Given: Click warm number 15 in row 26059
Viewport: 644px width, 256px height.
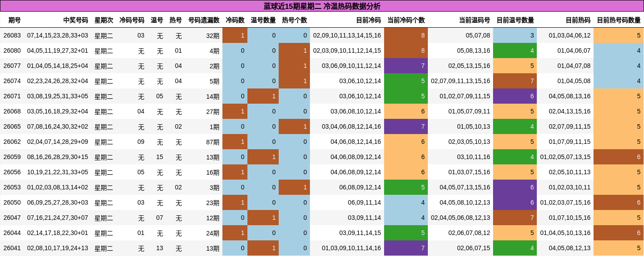Looking at the screenshot, I should (x=159, y=157).
